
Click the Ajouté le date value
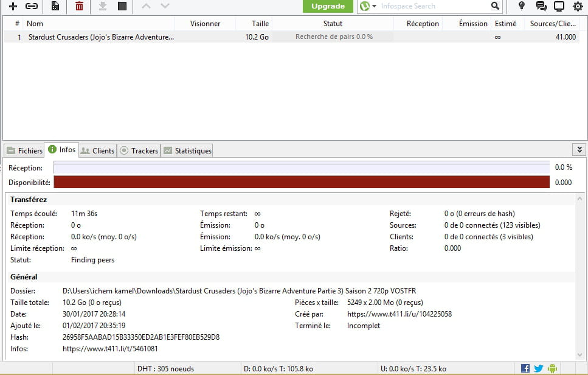[94, 326]
